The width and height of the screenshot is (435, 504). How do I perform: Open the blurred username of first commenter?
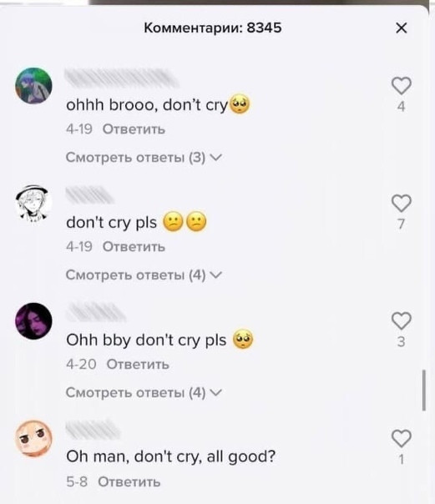point(122,78)
